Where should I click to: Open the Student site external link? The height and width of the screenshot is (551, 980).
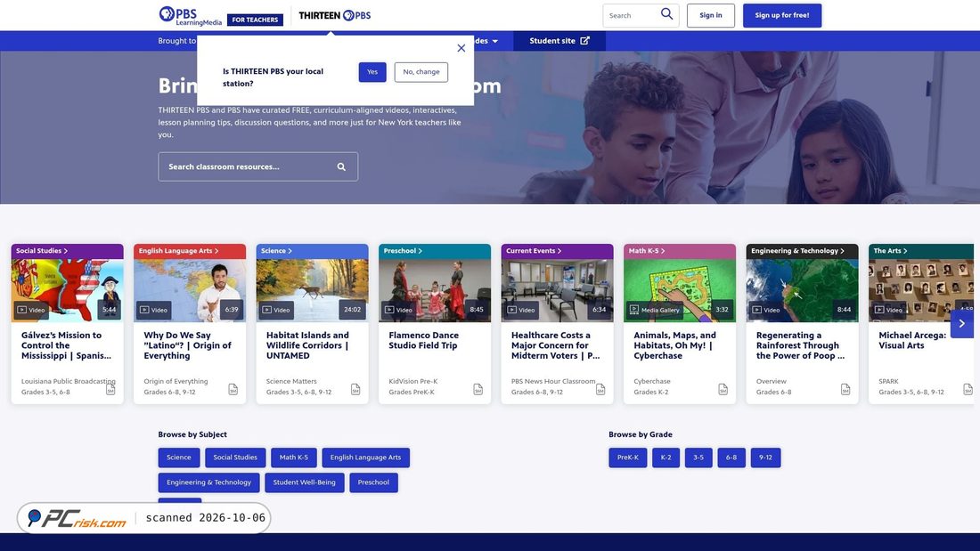pos(559,41)
